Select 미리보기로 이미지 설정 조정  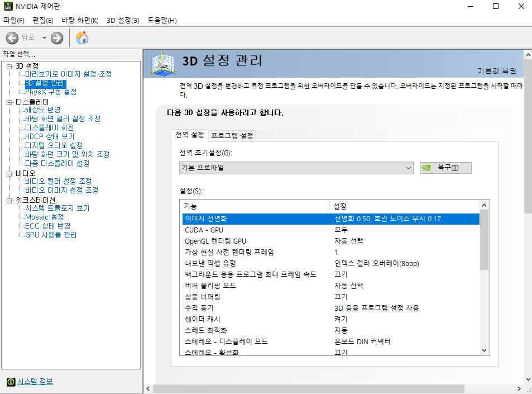(69, 74)
